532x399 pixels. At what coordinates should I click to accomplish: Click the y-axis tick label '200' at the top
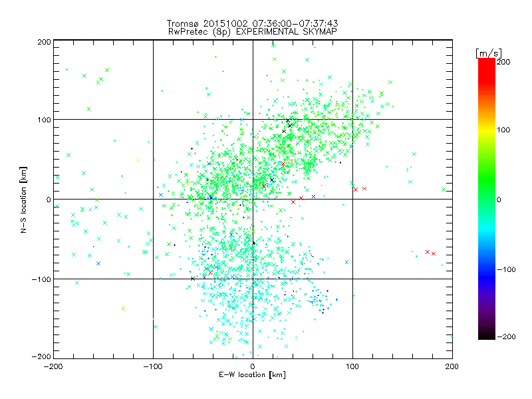(44, 42)
